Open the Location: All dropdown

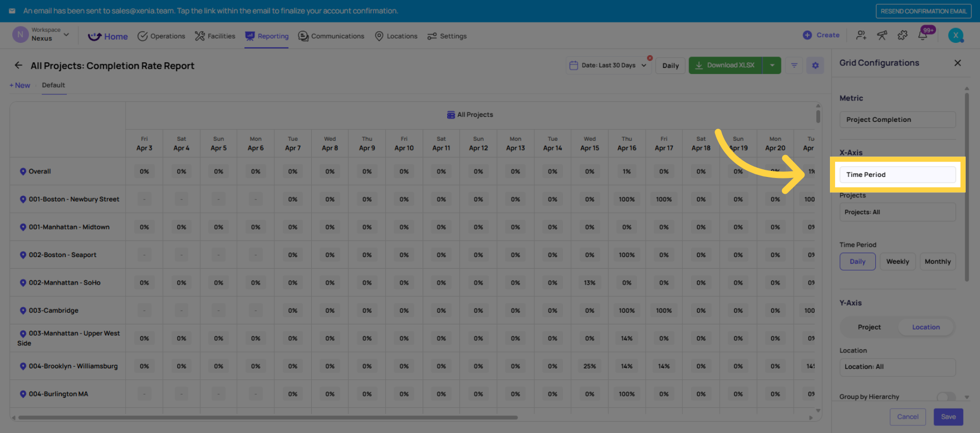pos(897,367)
